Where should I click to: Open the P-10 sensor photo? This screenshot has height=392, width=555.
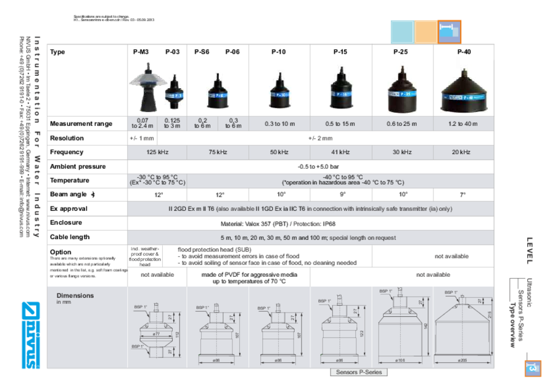[279, 90]
